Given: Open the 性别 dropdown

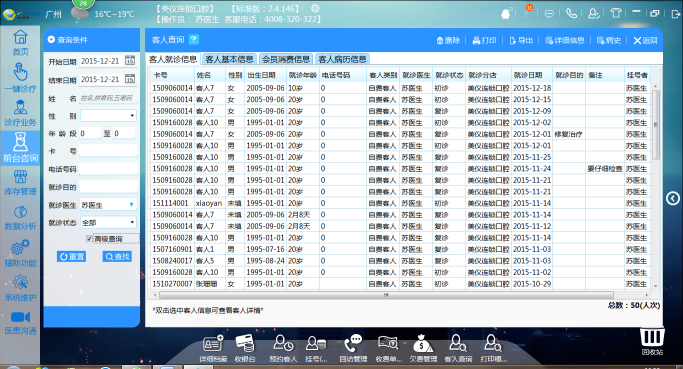Looking at the screenshot, I should point(108,115).
